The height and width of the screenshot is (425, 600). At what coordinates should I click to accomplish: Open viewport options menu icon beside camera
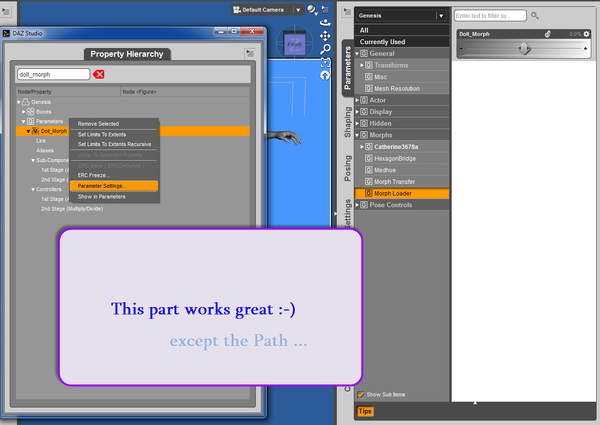point(325,9)
